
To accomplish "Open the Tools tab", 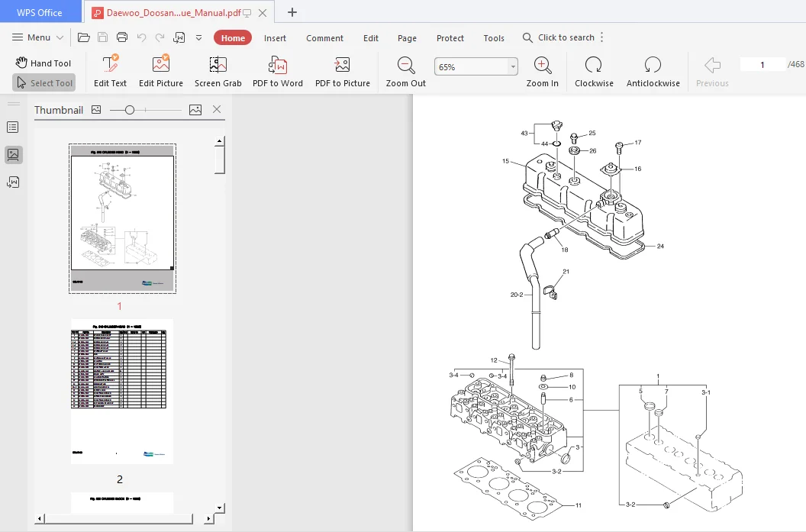I will tap(494, 38).
